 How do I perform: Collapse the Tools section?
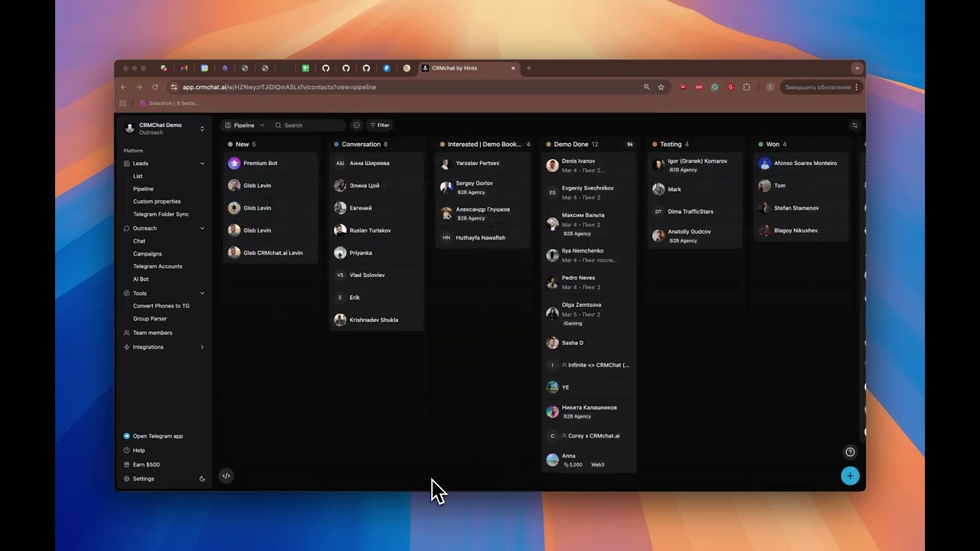[x=202, y=293]
